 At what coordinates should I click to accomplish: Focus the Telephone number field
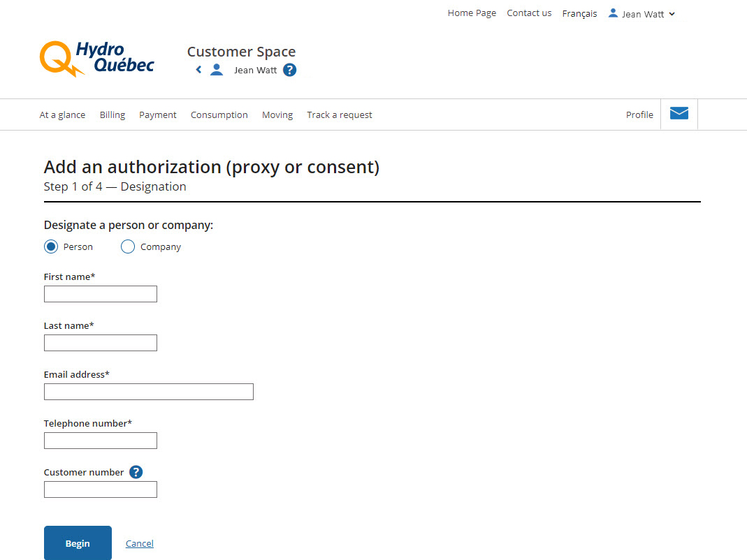(101, 441)
